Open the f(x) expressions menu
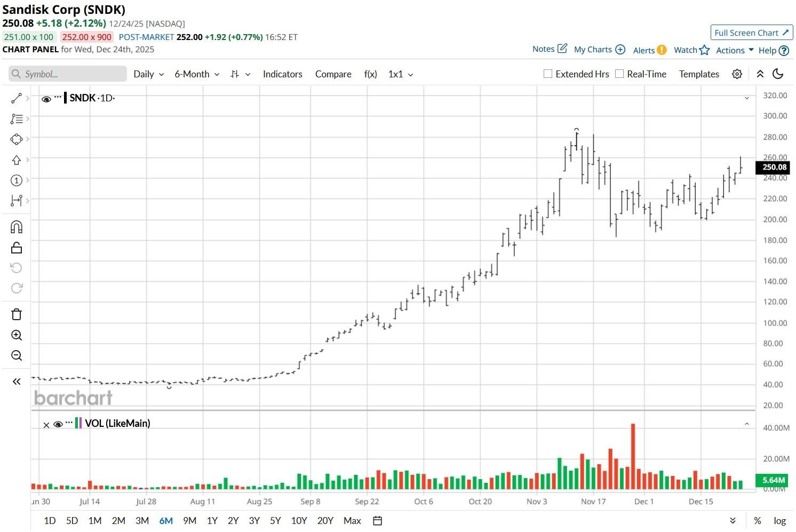Viewport: 796px width, 532px height. coord(371,74)
